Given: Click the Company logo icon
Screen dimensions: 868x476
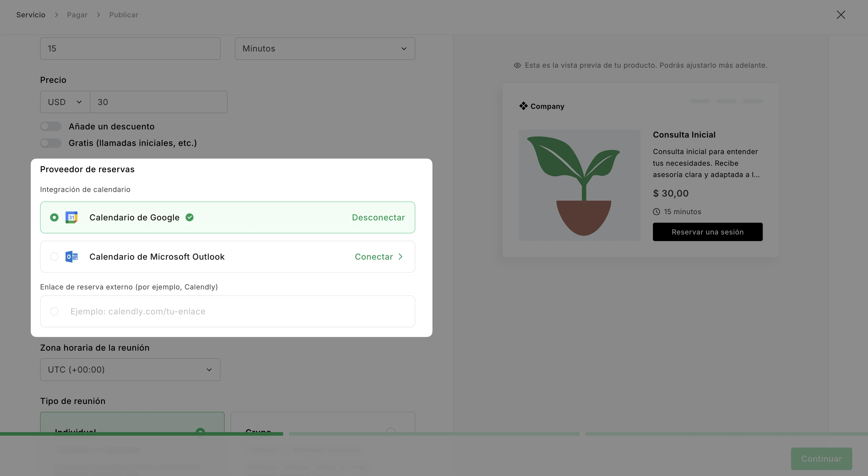Looking at the screenshot, I should (x=523, y=106).
